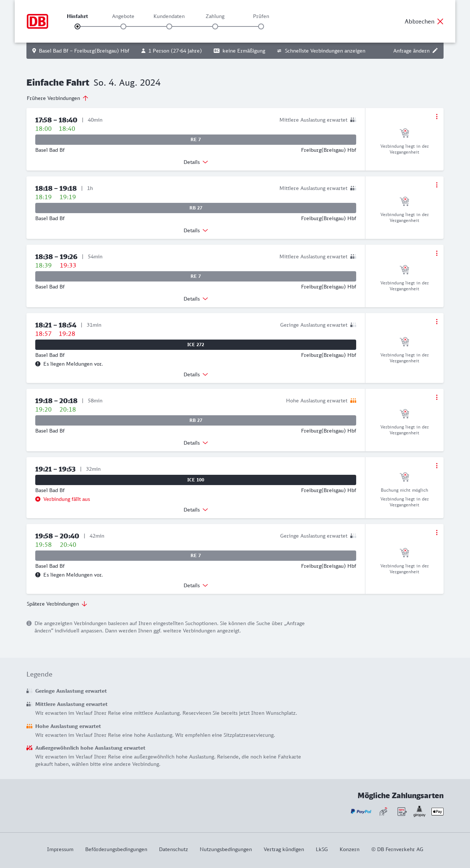
Task: Click the Abbrechen close X icon
Action: 440,21
